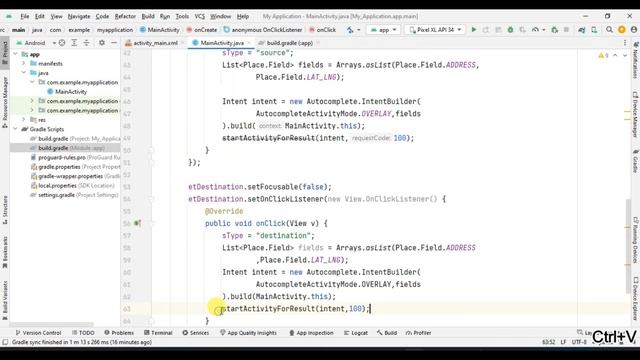640x360 pixels.
Task: Click Expand All in Project panel
Action: 74,43
